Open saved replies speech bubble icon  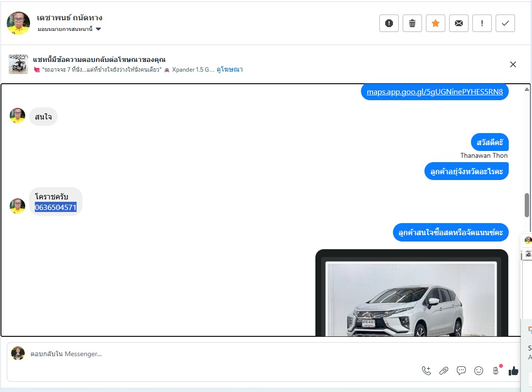point(461,371)
